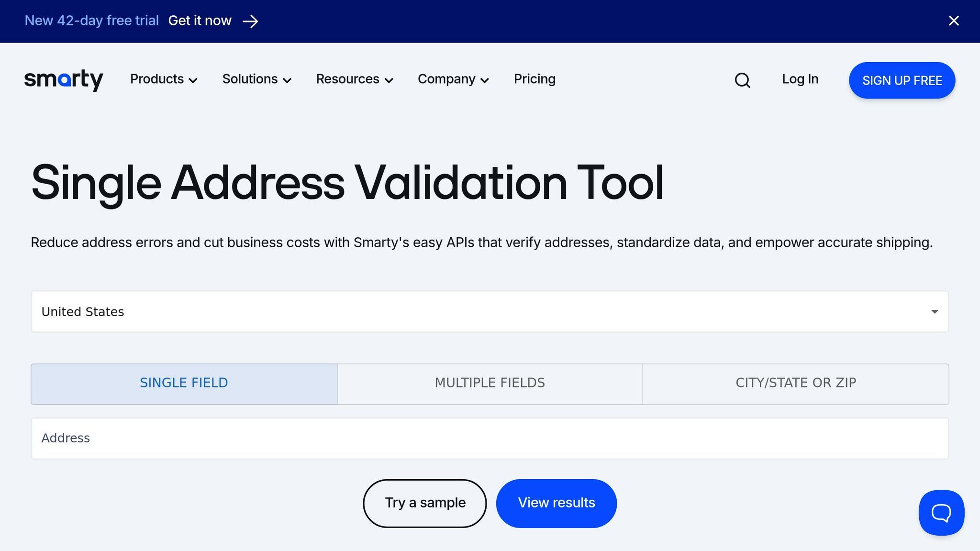Click the chevron beside Products
This screenshot has height=551, width=980.
coord(193,80)
